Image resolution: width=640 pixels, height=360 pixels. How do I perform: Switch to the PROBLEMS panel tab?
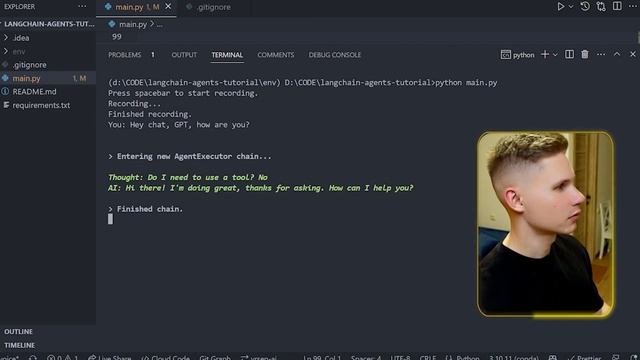(x=124, y=55)
